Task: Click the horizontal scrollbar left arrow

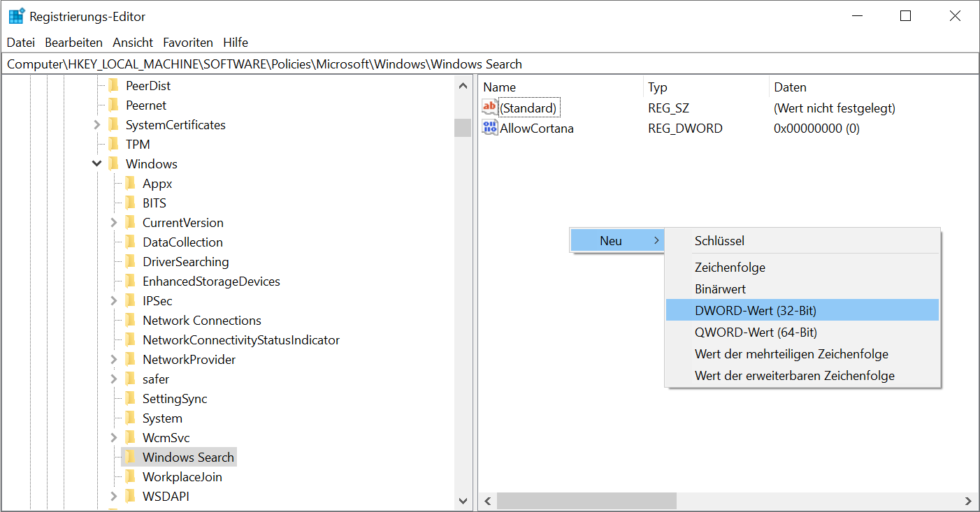Action: pos(487,501)
